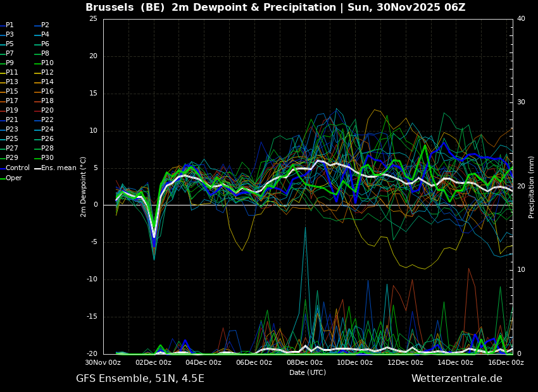Click the Ens. mean legend entry
Screen dimensions: 538x392
click(59, 168)
